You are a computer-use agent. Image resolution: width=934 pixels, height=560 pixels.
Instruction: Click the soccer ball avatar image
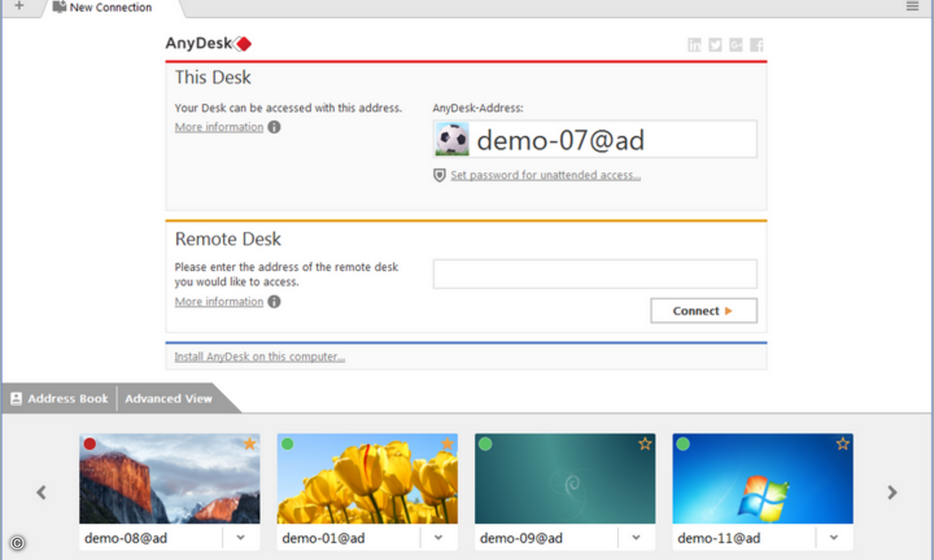pos(452,139)
